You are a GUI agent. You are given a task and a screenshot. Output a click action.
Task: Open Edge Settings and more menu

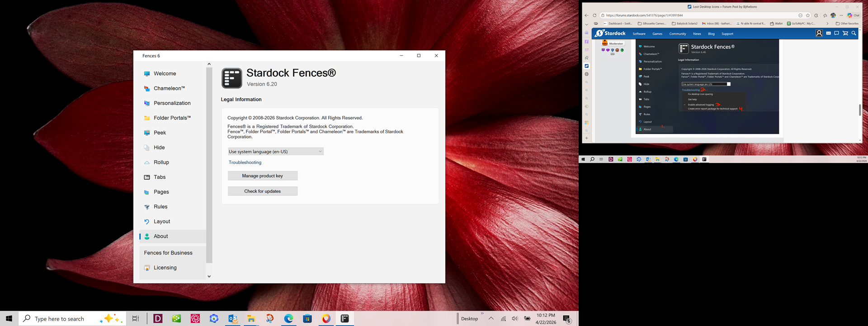click(841, 15)
